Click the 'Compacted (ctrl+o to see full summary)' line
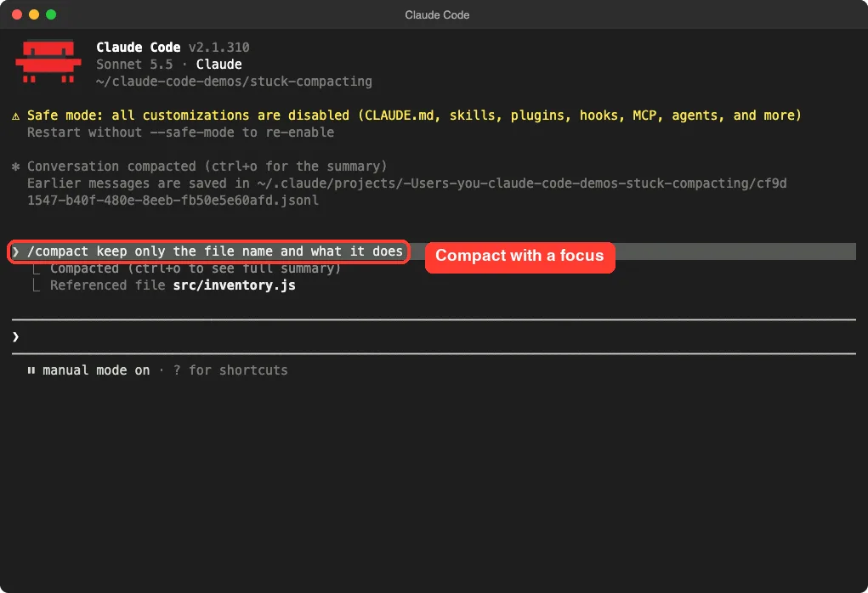The height and width of the screenshot is (593, 868). coord(196,268)
